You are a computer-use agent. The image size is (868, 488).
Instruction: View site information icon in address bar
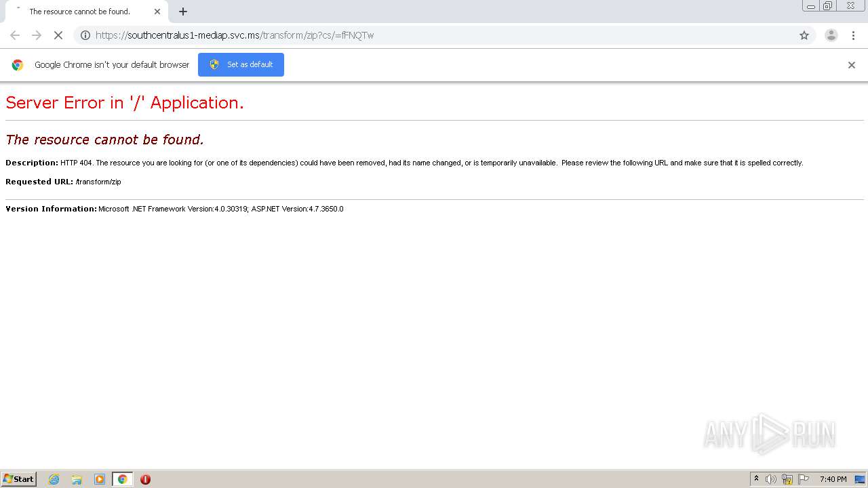(85, 35)
